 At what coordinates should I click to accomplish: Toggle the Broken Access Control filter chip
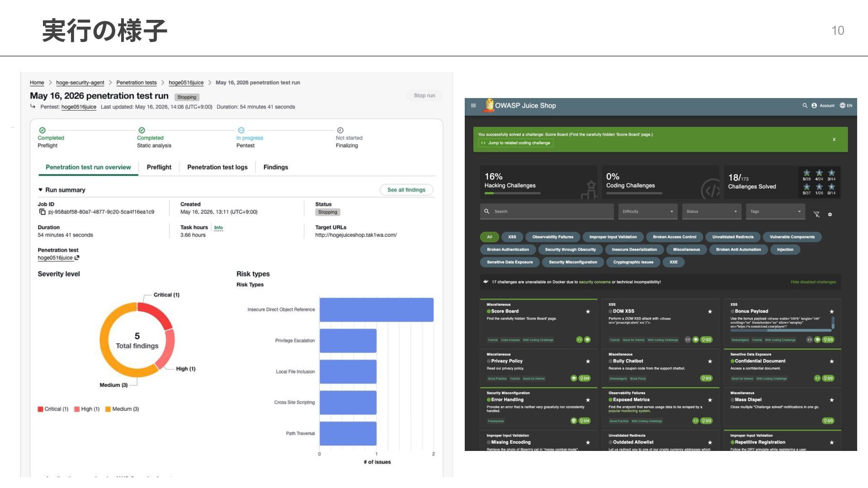675,237
